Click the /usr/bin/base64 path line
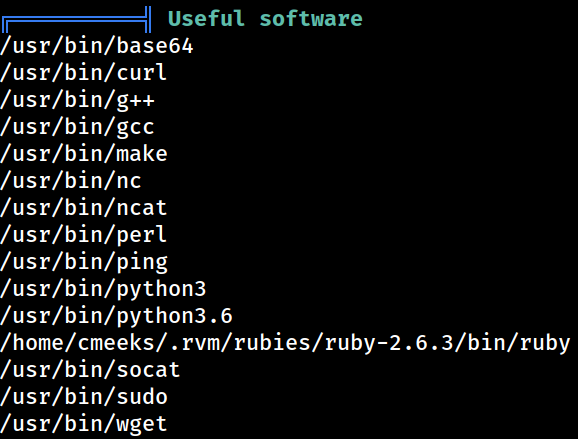The height and width of the screenshot is (439, 578). pos(97,46)
